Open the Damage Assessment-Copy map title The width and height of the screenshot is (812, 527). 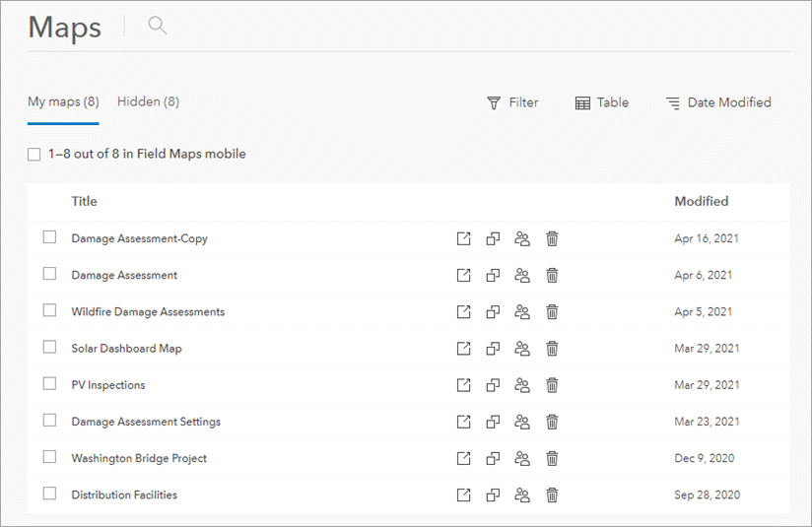pyautogui.click(x=139, y=238)
